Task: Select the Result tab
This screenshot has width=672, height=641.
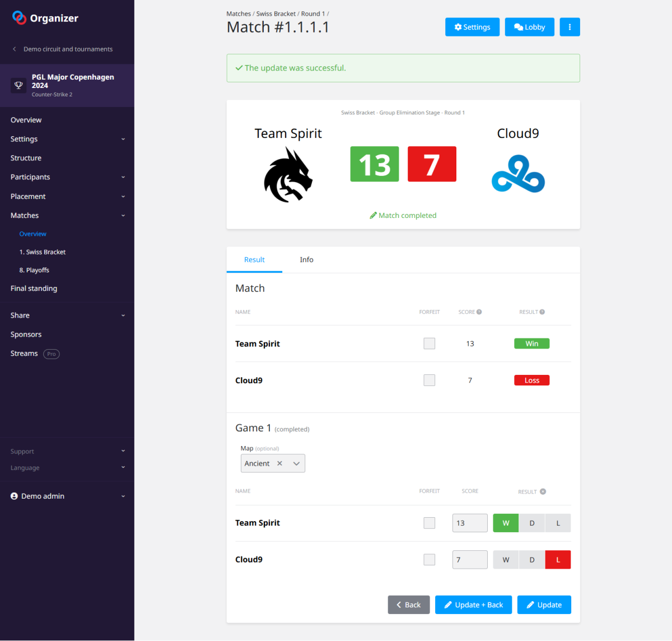Action: pos(254,259)
